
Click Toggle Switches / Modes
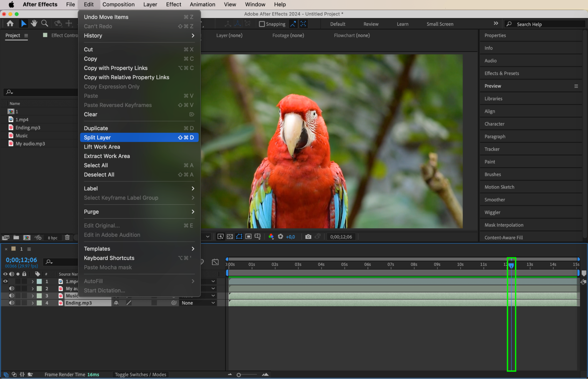(141, 374)
